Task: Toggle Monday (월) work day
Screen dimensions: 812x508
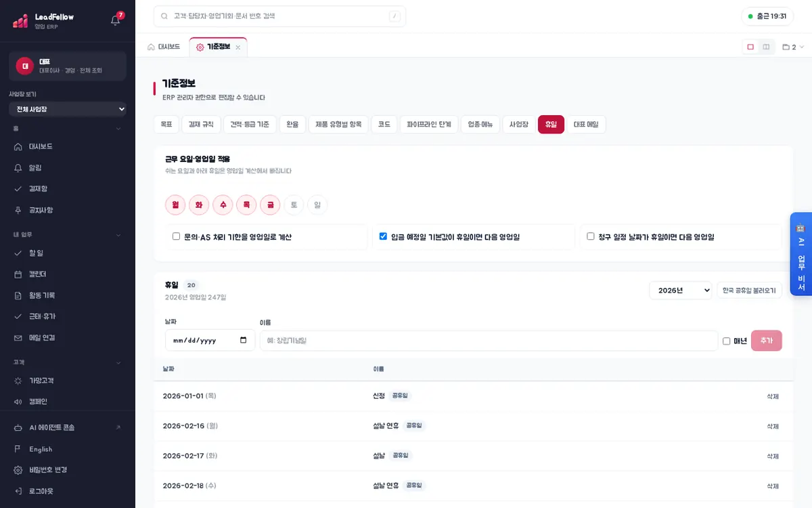Action: (x=175, y=205)
